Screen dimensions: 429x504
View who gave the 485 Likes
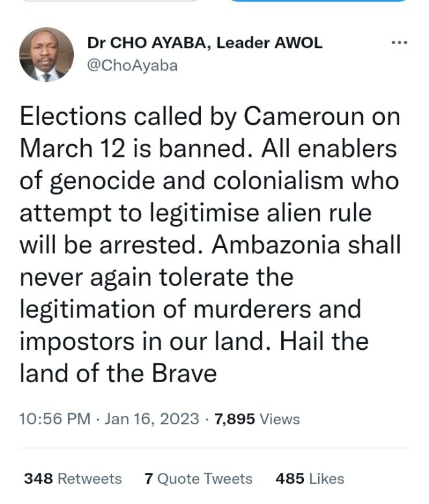click(x=310, y=479)
